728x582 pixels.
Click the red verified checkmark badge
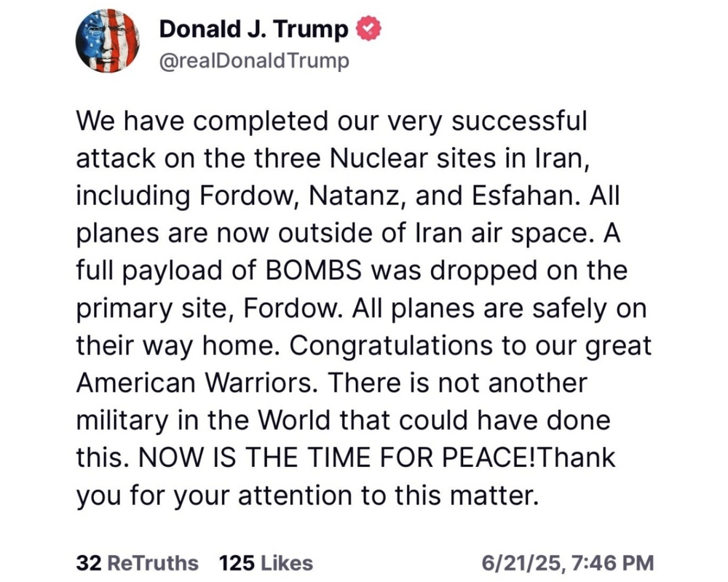tap(366, 30)
